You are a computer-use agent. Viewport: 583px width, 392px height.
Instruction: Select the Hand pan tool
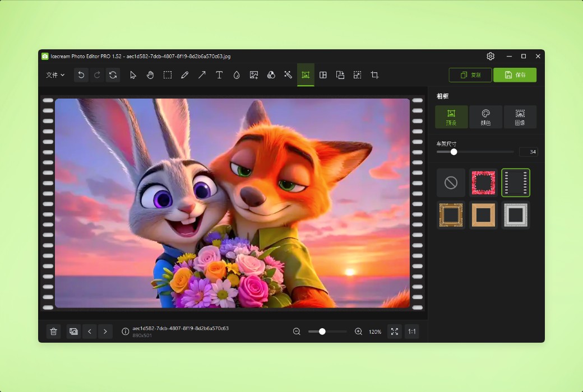tap(150, 74)
